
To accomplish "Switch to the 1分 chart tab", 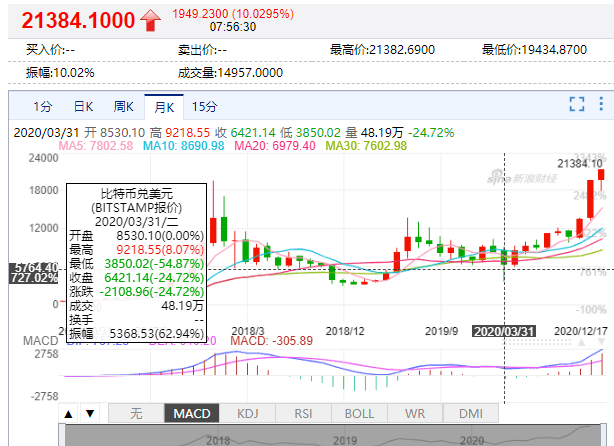I will 42,107.
